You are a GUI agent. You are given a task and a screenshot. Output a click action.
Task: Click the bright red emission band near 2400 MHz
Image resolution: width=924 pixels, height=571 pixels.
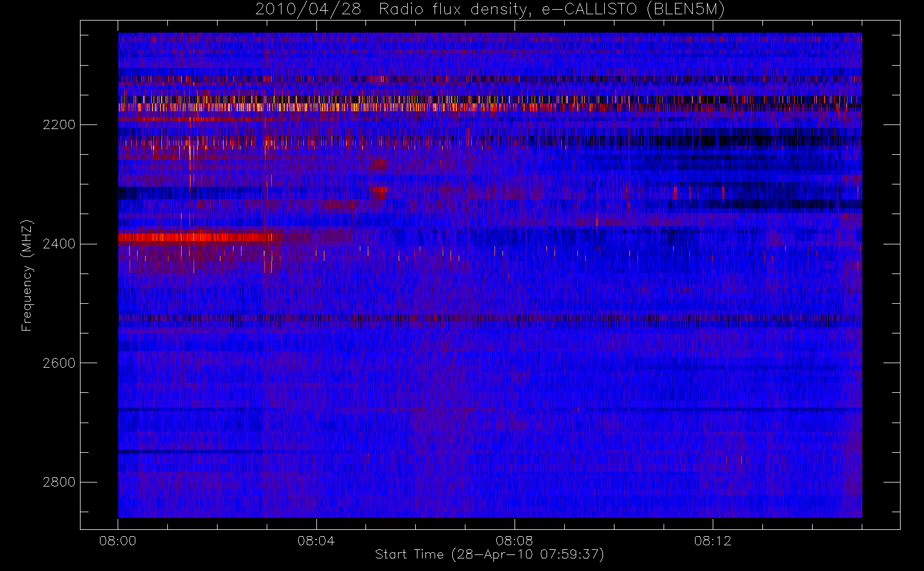(198, 237)
